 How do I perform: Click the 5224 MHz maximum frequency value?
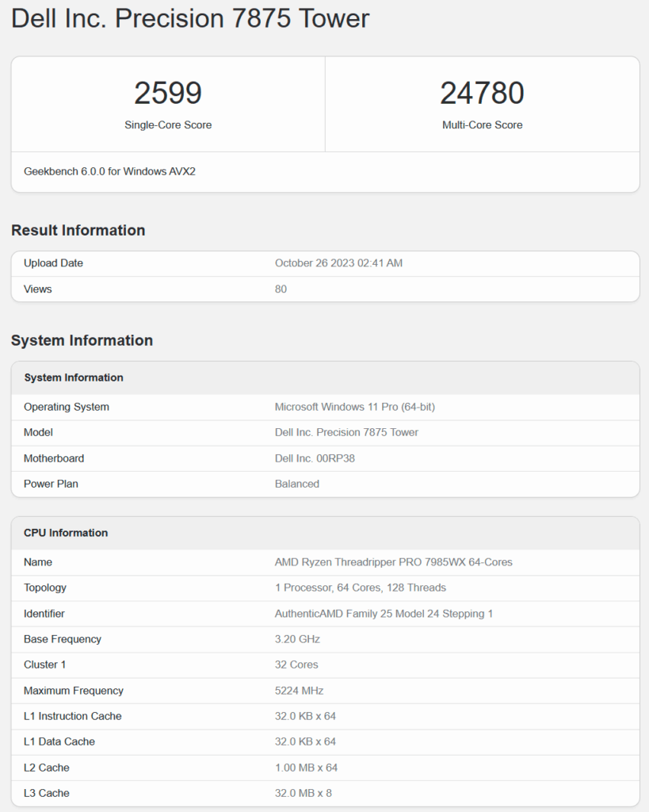pos(299,691)
